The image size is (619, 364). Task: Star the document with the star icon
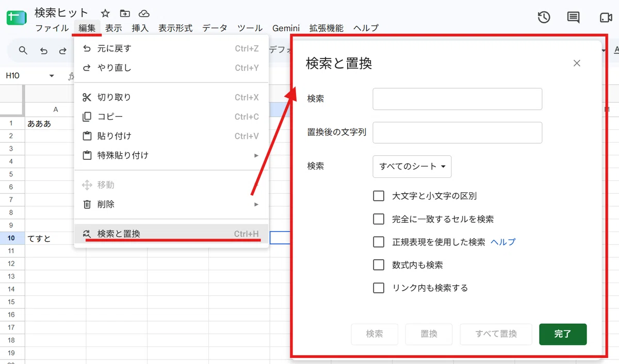click(x=105, y=13)
